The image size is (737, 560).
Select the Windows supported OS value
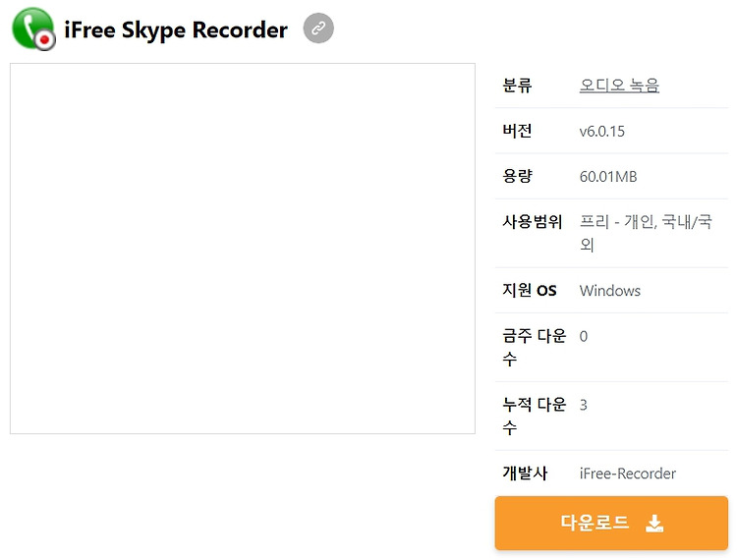pos(610,291)
